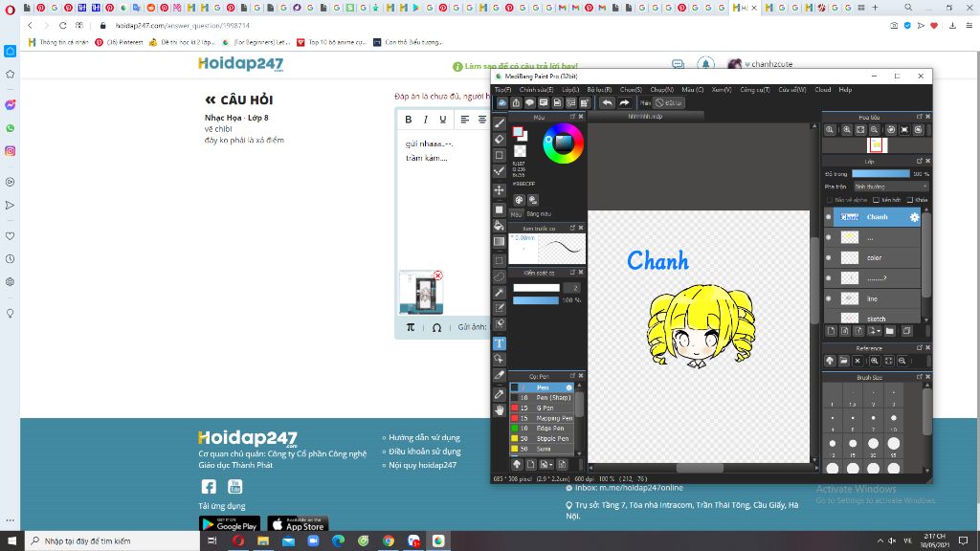Click the Omega special character icon
Image resolution: width=980 pixels, height=551 pixels.
436,327
